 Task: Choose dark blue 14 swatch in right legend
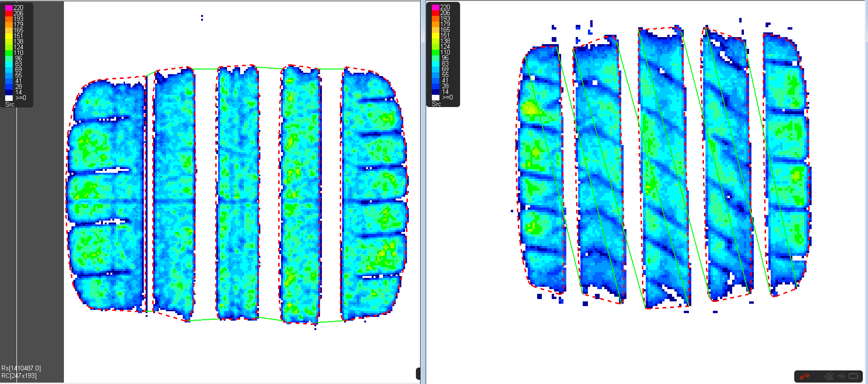coord(436,92)
